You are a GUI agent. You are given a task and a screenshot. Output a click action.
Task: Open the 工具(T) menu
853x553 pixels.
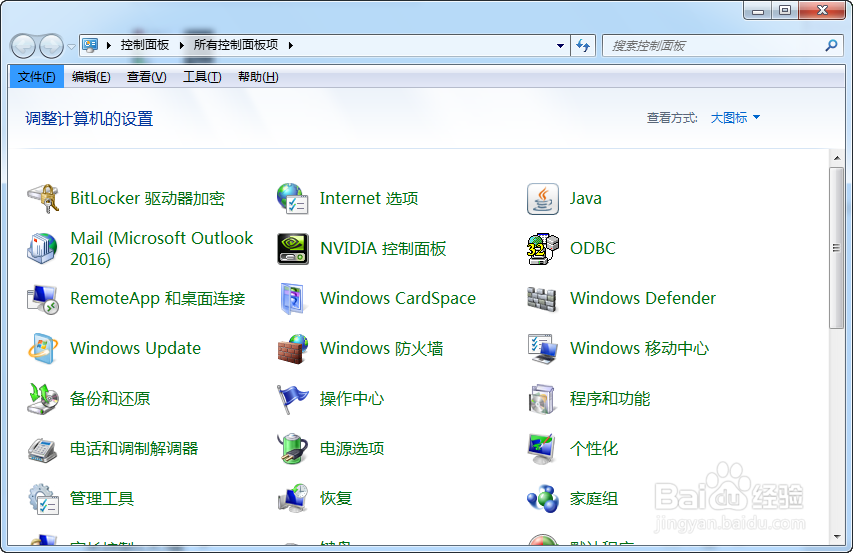pos(202,77)
